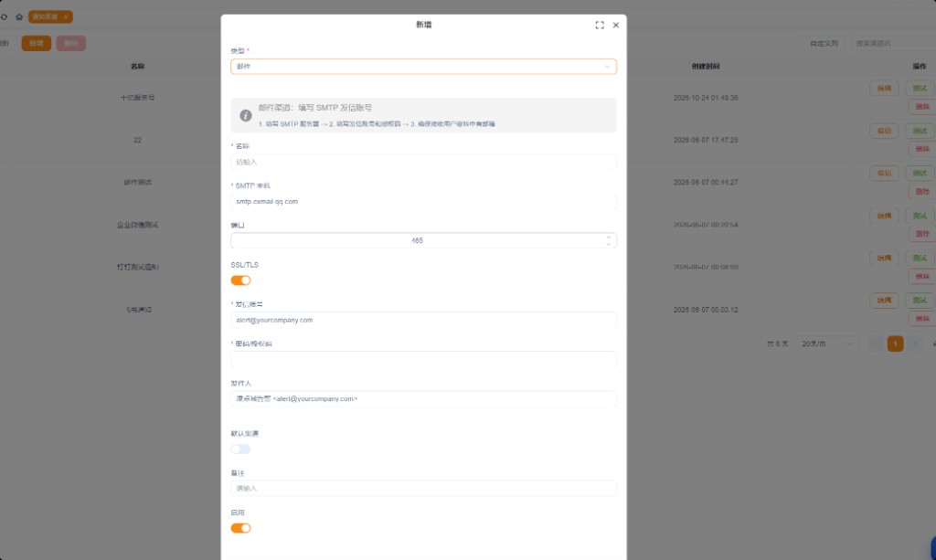Go to page 1 in the pagination
Viewport: 936px width, 560px height.
895,343
